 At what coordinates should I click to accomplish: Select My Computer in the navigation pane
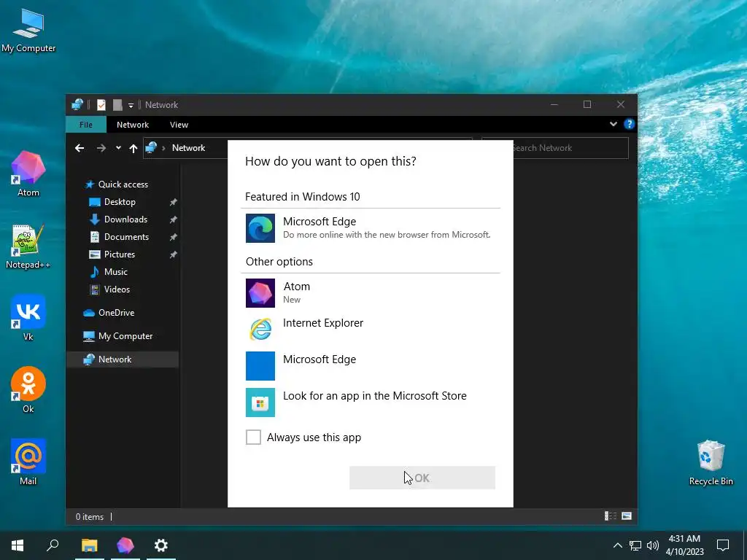point(117,336)
